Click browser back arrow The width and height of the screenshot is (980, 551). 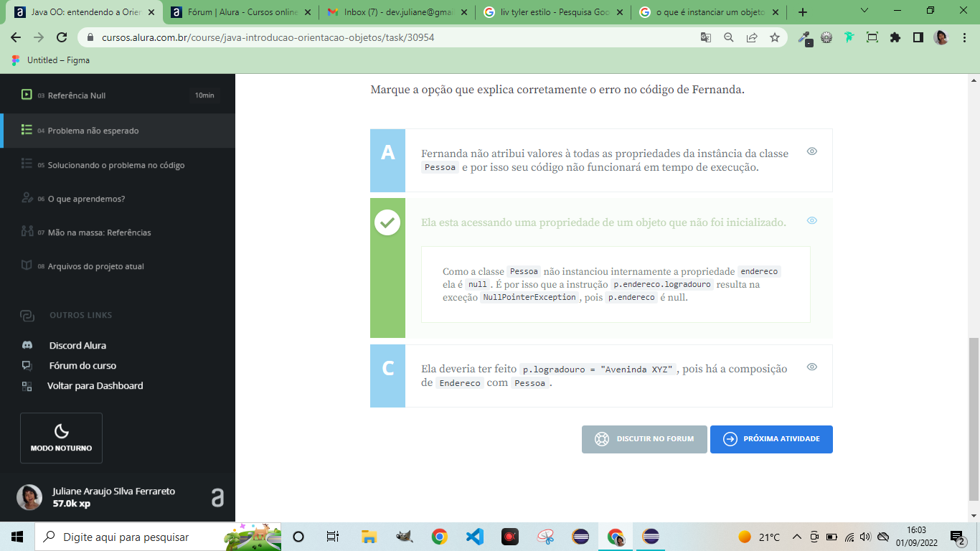pyautogui.click(x=16, y=37)
